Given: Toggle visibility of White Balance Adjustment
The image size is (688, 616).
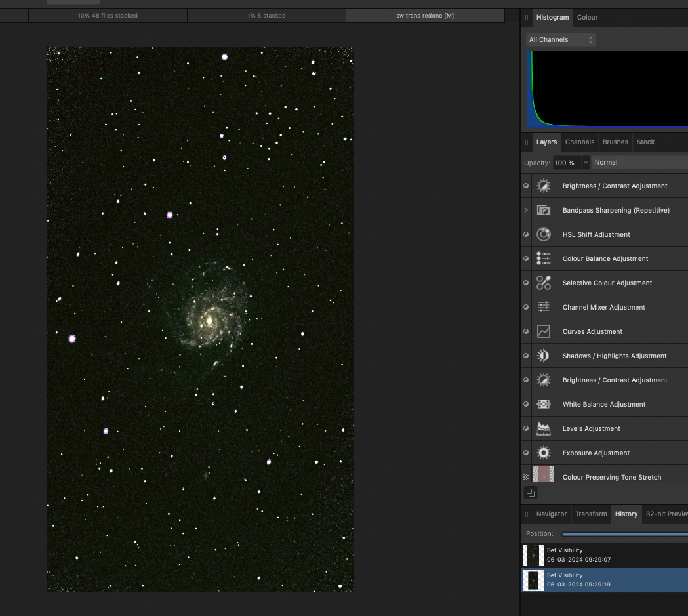Looking at the screenshot, I should pyautogui.click(x=525, y=404).
